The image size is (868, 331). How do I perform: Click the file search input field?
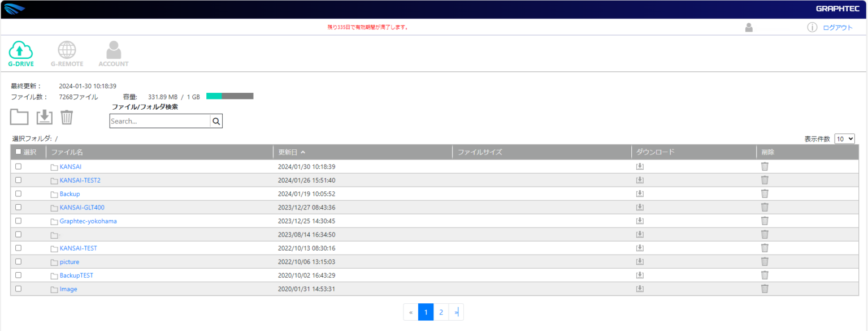(x=159, y=121)
